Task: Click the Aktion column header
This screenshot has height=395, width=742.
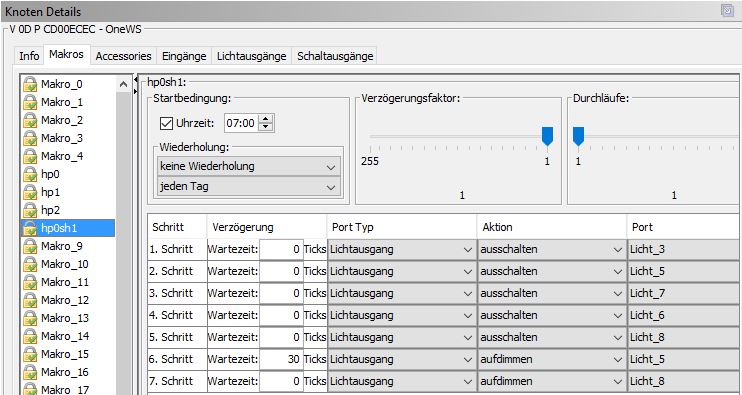Action: pos(552,227)
